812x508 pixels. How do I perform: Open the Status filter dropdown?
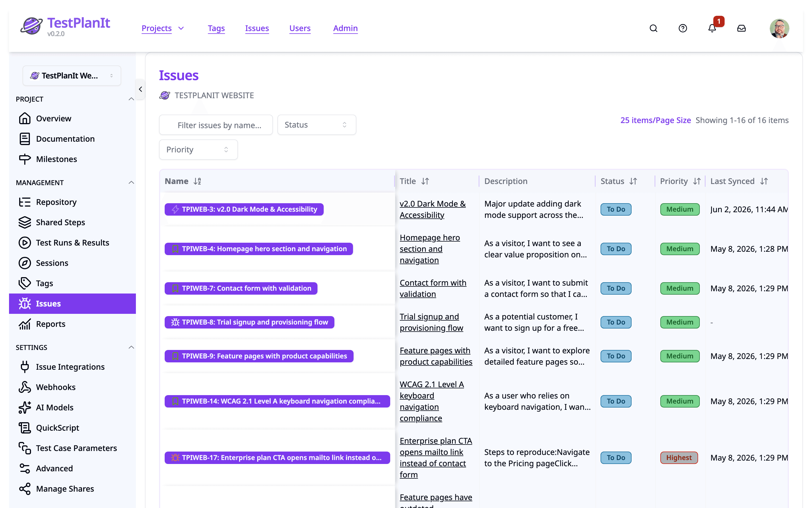pyautogui.click(x=317, y=125)
